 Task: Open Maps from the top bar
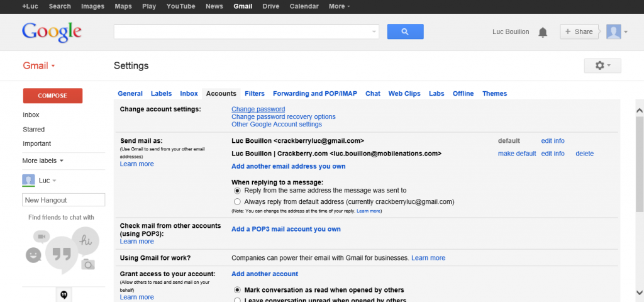click(x=123, y=6)
